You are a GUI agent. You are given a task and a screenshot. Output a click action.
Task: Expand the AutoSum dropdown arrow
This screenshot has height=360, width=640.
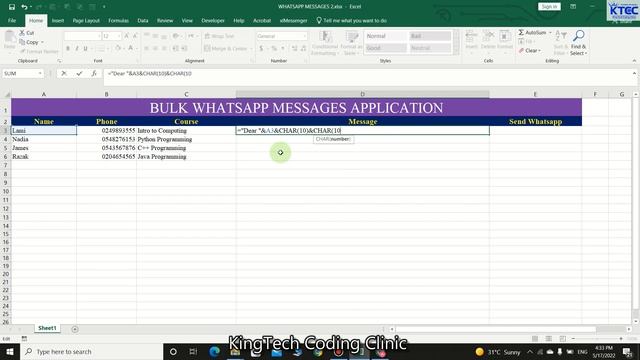tap(550, 33)
